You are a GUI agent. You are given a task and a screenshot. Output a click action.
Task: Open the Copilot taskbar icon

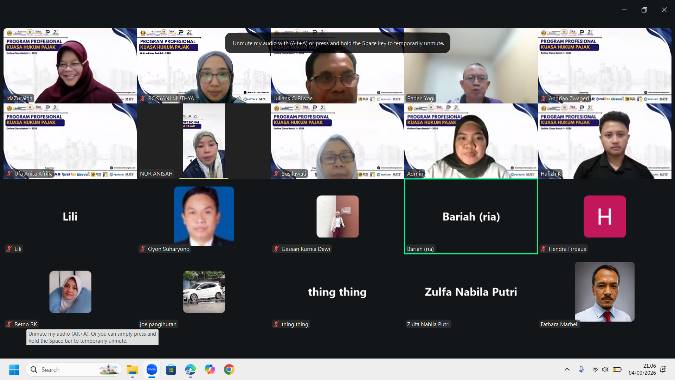pos(210,370)
